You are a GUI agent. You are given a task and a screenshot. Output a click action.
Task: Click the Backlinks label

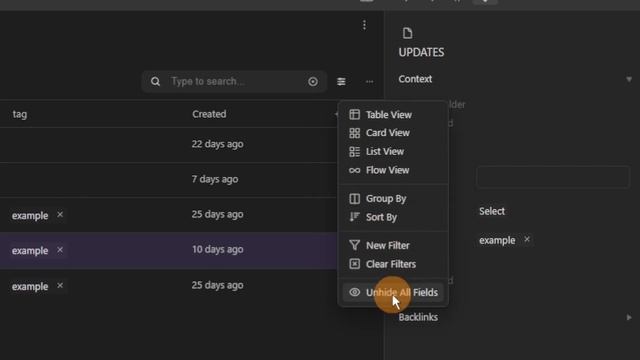click(418, 317)
